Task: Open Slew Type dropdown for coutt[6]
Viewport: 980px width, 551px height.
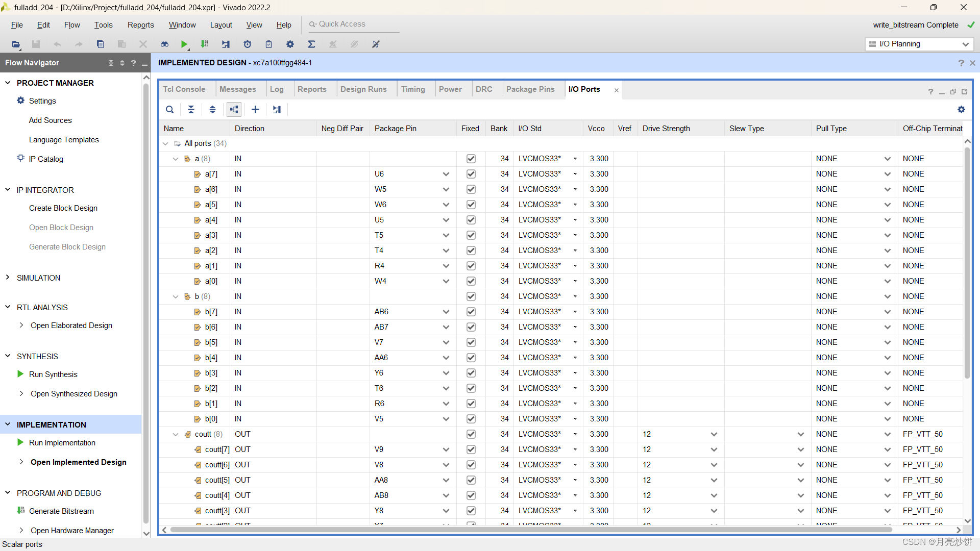Action: point(801,465)
